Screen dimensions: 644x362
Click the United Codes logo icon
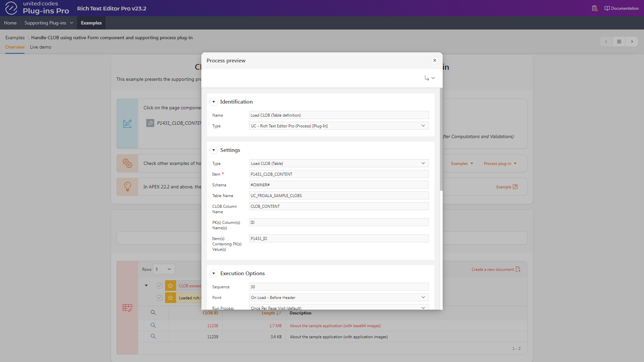coord(11,8)
